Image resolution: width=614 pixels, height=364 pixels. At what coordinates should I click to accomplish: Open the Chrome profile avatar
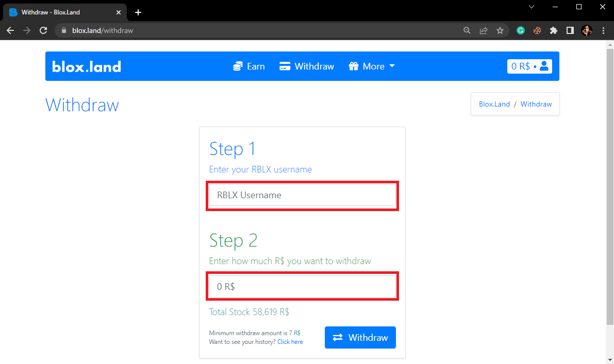tap(587, 30)
